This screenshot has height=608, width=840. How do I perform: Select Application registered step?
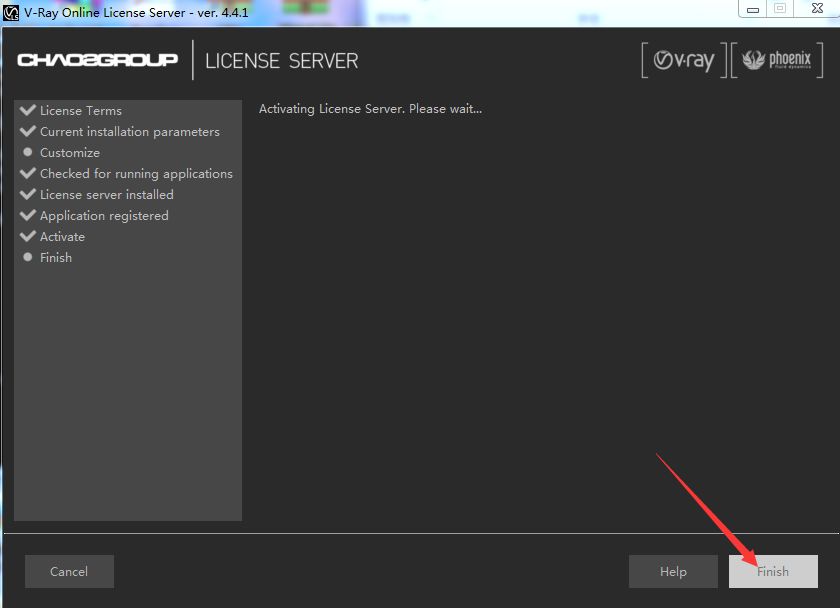pyautogui.click(x=104, y=215)
